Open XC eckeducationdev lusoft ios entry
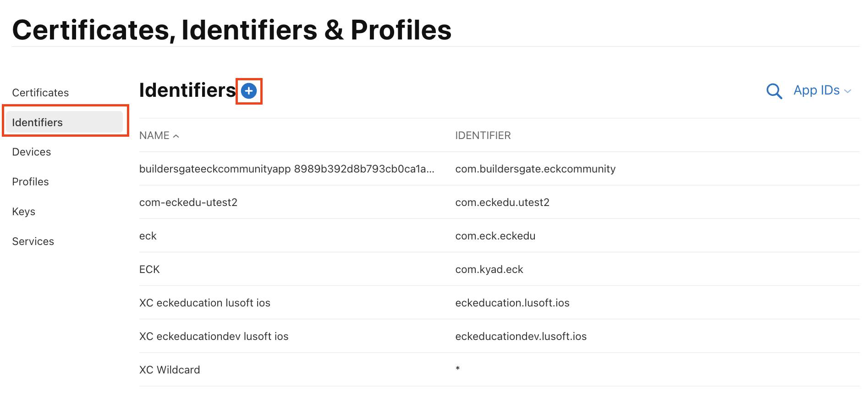The image size is (868, 401). (x=214, y=336)
